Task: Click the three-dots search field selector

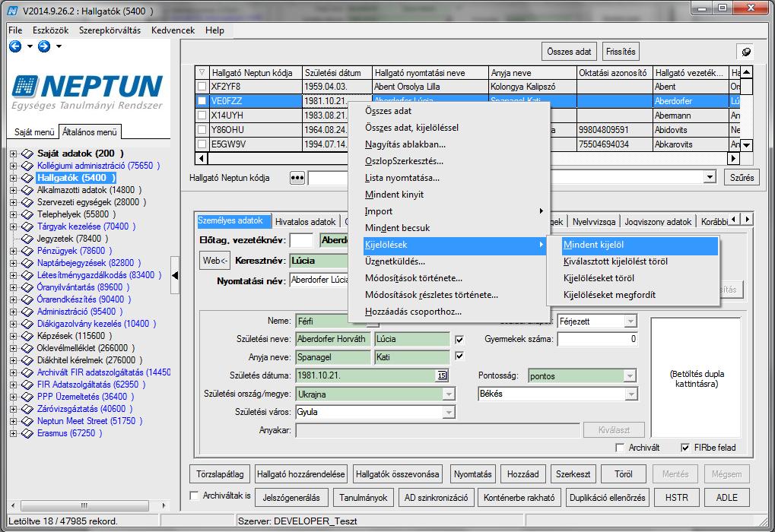Action: pyautogui.click(x=297, y=178)
